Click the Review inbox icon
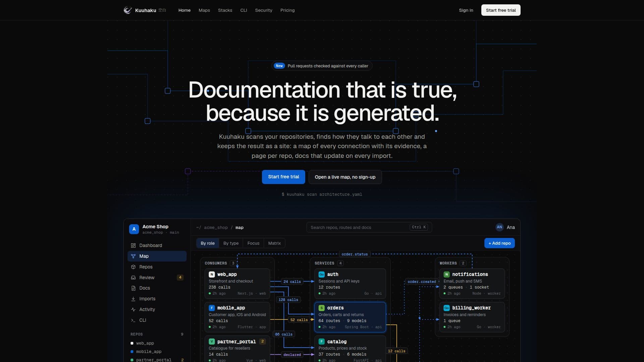 coord(133,278)
